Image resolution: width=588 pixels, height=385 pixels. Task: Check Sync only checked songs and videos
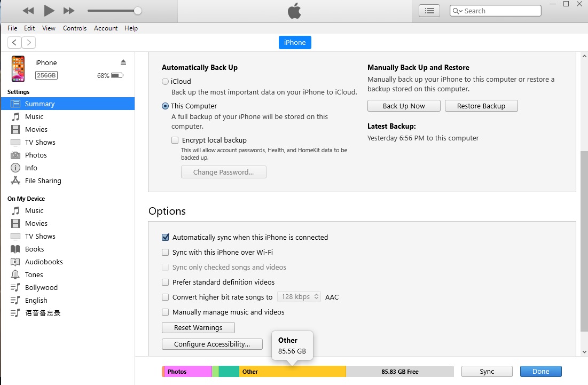coord(166,268)
